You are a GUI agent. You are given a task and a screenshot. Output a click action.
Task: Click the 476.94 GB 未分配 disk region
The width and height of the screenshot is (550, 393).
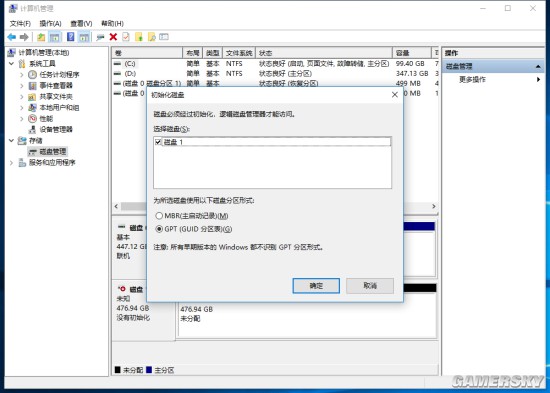[x=307, y=314]
